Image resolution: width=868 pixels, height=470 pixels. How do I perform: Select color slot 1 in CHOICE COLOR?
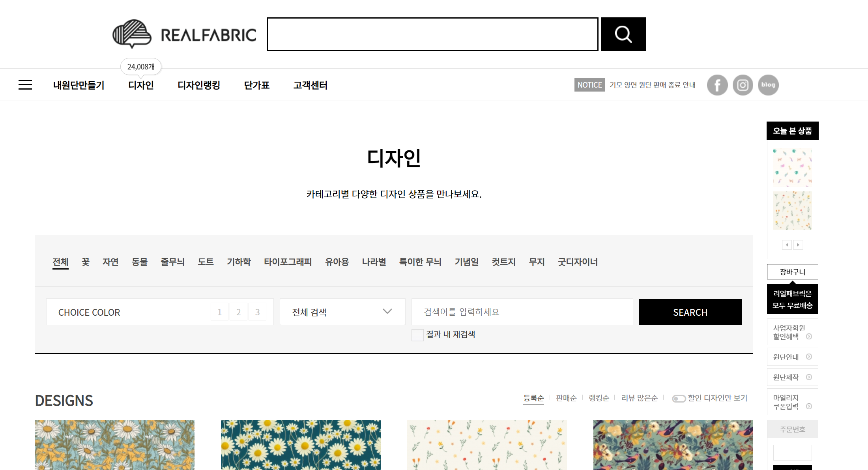219,312
